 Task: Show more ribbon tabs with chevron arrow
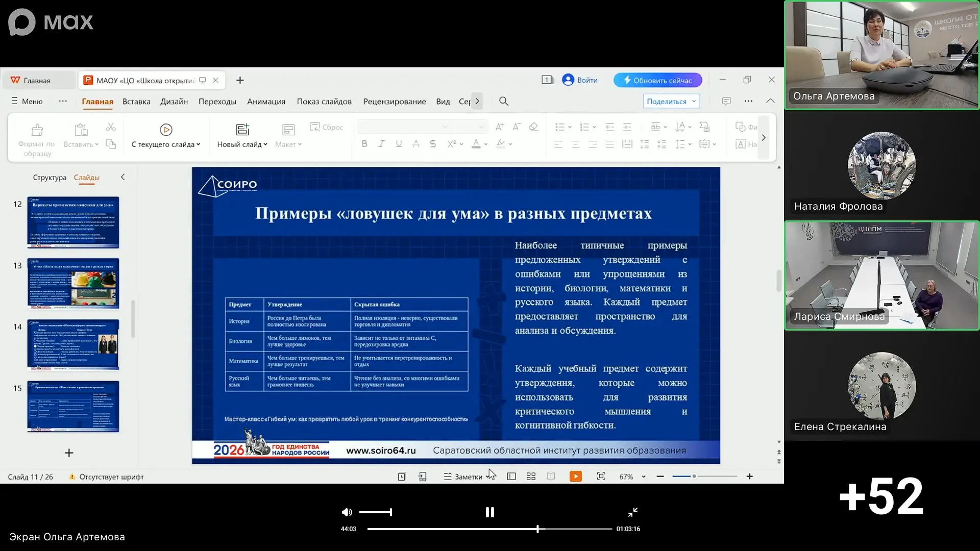pyautogui.click(x=477, y=101)
